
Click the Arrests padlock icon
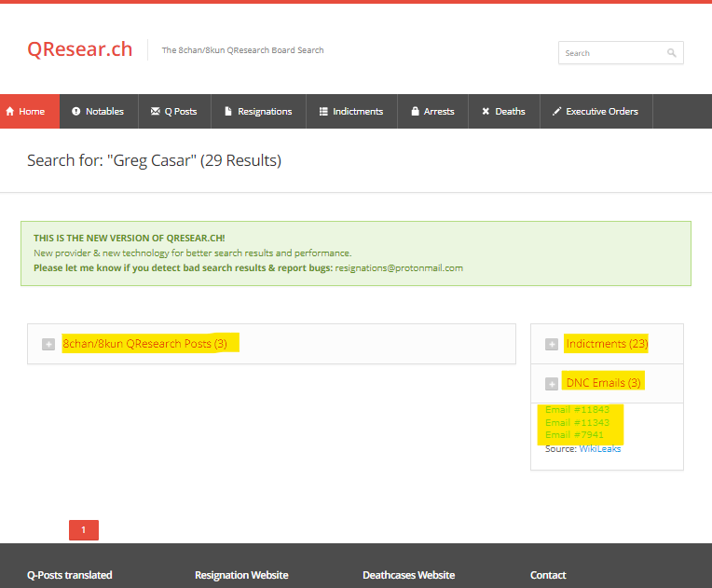click(x=415, y=111)
